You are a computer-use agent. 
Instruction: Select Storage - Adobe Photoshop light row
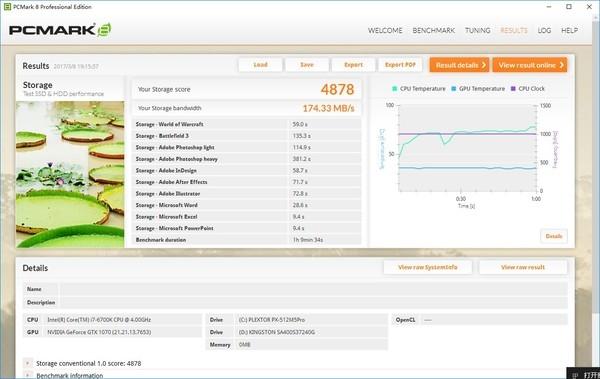click(x=247, y=147)
